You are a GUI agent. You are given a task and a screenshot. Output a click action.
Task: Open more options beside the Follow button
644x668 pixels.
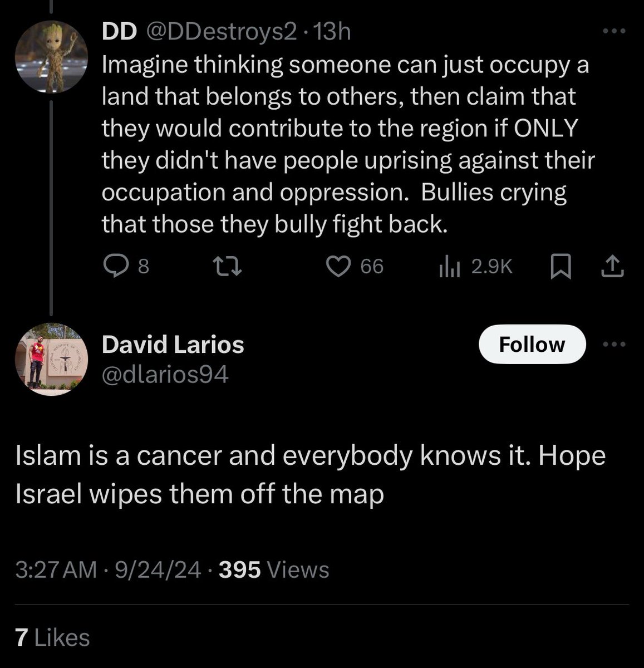pyautogui.click(x=614, y=345)
